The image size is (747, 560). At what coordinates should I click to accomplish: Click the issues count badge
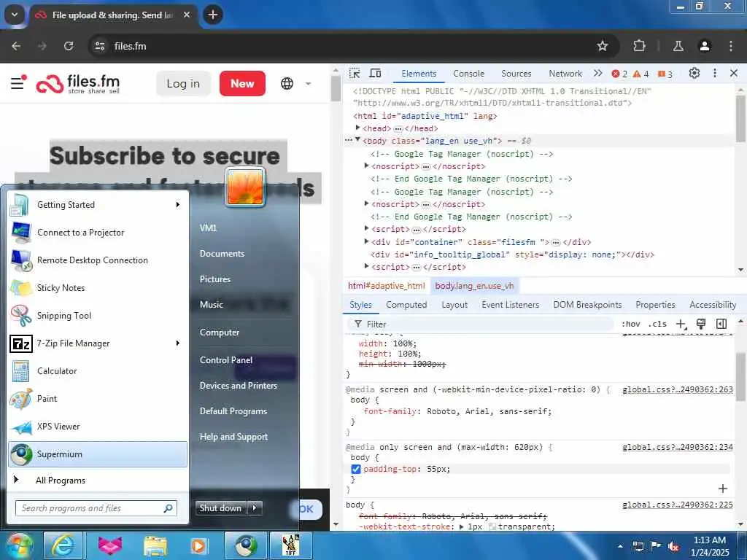(665, 74)
